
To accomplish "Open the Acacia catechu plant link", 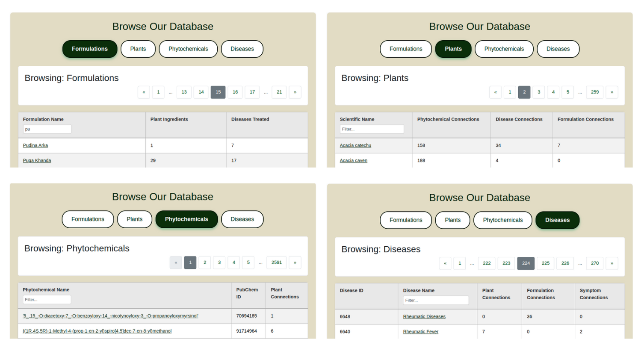I will 355,145.
